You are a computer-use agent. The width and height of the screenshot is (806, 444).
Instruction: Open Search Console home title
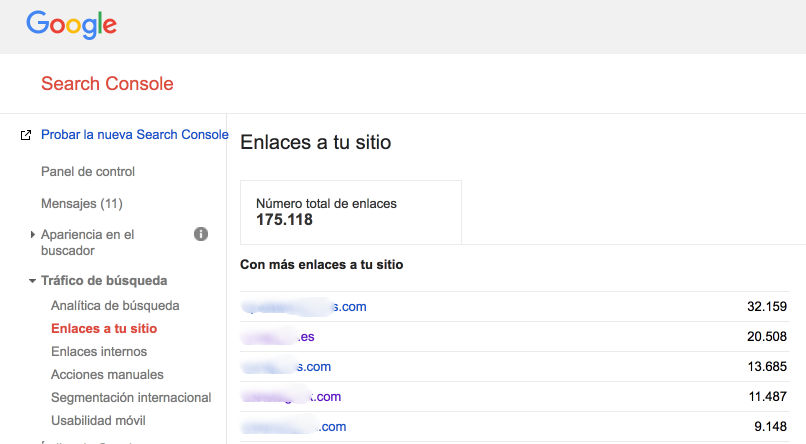tap(107, 84)
